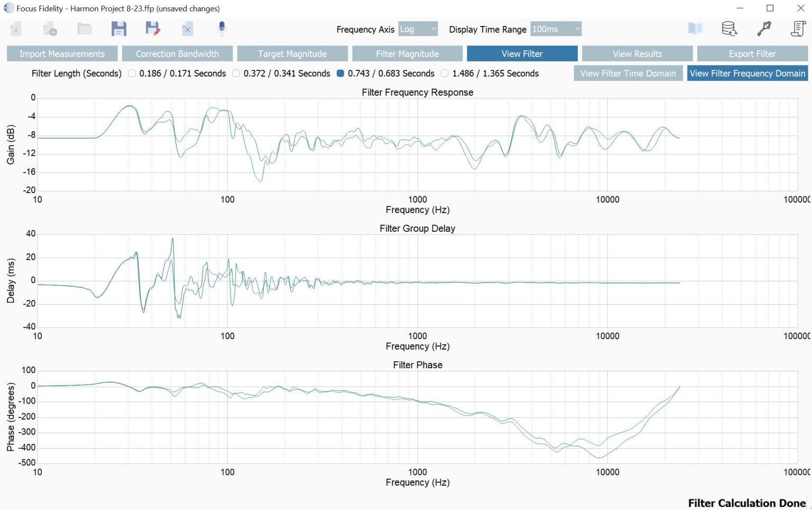The width and height of the screenshot is (812, 510).
Task: Click the Delay (ms) axis label
Action: pos(11,281)
